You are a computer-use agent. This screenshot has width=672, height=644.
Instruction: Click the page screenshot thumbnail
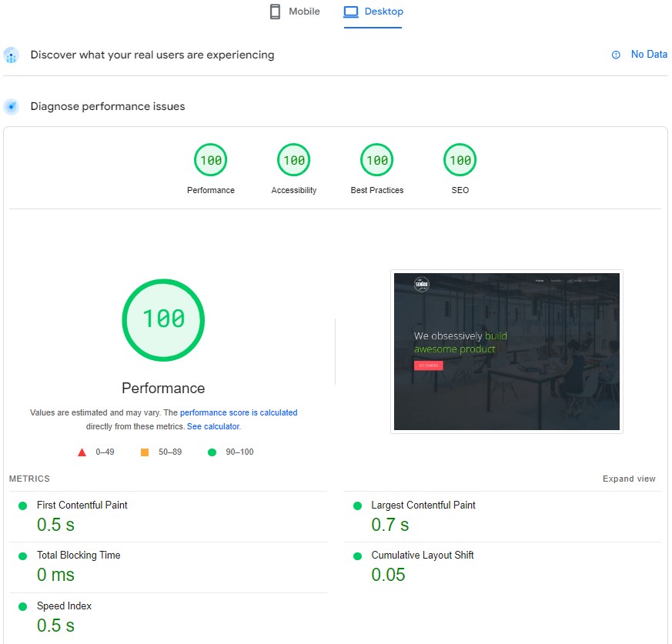click(507, 352)
